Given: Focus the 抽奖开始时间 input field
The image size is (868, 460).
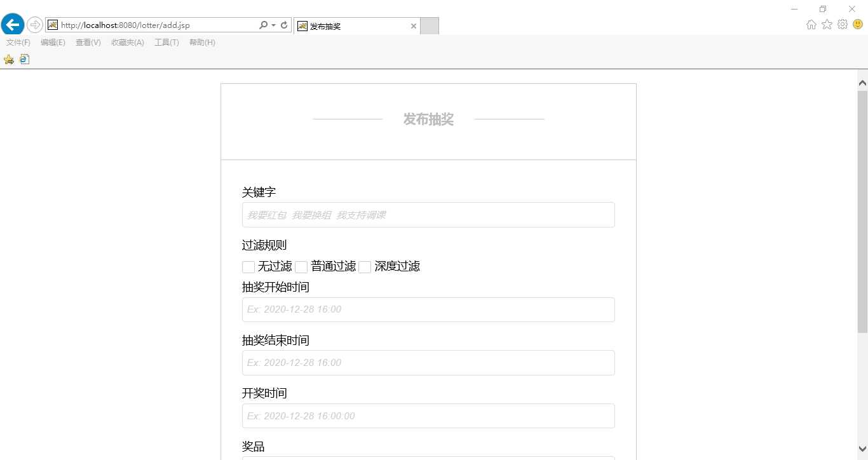Looking at the screenshot, I should [428, 309].
